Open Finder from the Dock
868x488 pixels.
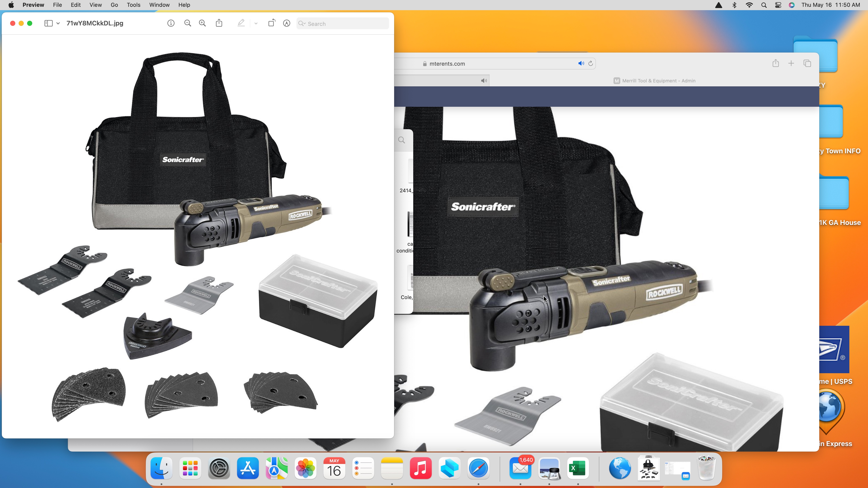(x=161, y=468)
